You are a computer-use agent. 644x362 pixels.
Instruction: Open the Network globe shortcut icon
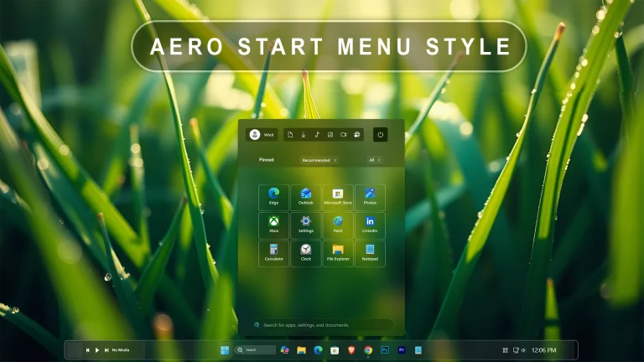[357, 135]
